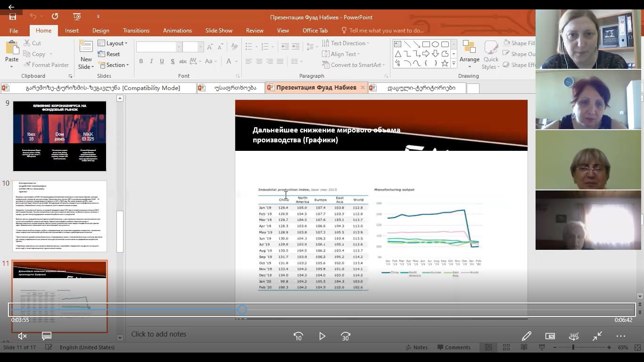Screen dimensions: 644x362
Task: Click the Tell me what you want to do box
Action: [382, 31]
